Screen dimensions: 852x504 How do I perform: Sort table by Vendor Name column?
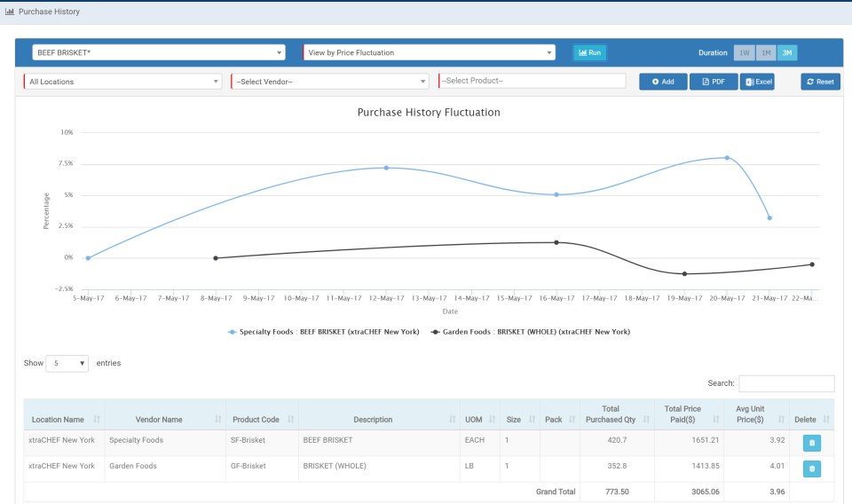[x=159, y=420]
